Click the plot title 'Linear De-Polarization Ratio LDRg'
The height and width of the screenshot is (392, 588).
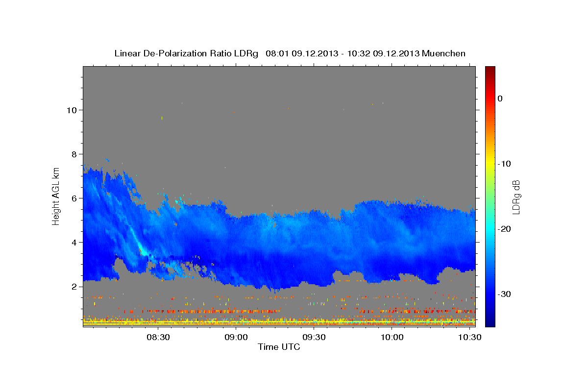pos(186,53)
